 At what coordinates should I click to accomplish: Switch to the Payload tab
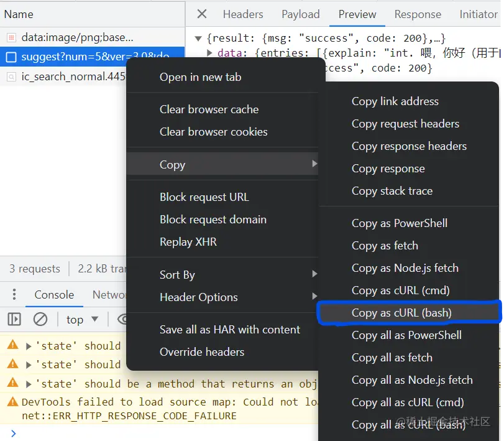pyautogui.click(x=301, y=14)
